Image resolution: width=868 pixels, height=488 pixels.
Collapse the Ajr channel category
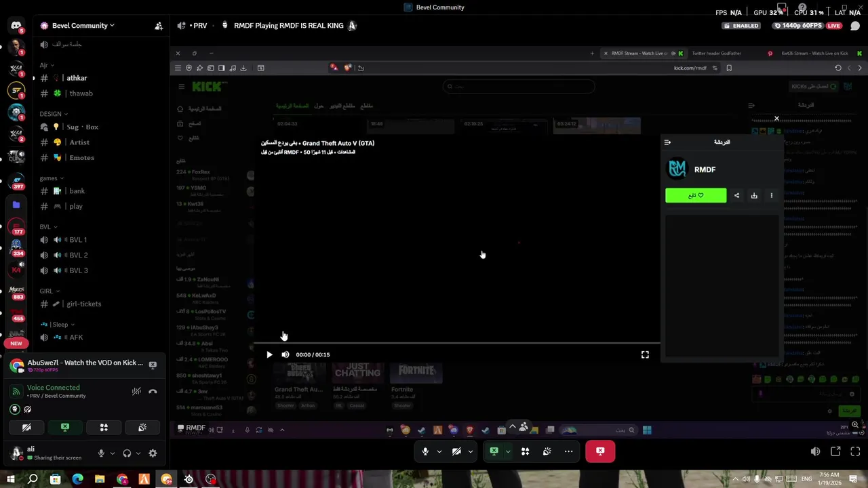coord(47,66)
